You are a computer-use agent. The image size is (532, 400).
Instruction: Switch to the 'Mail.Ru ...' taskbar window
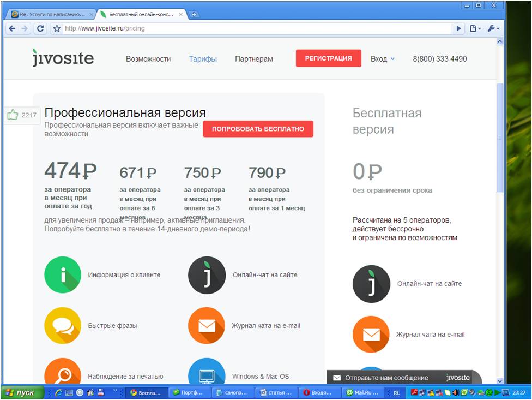click(x=362, y=392)
